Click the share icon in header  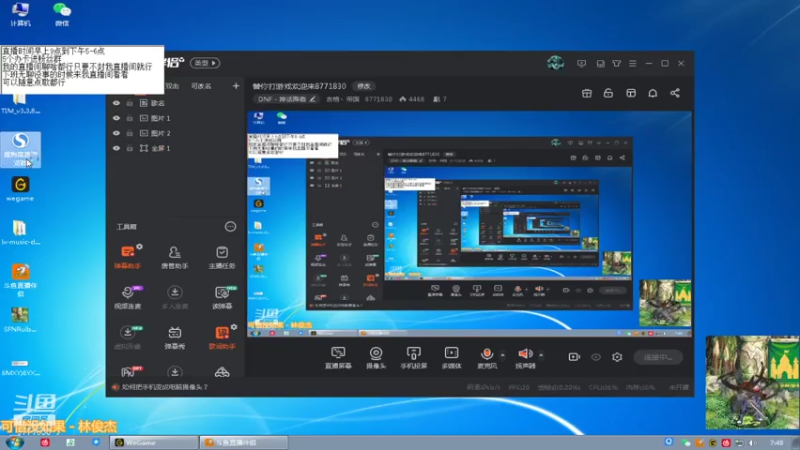pos(674,93)
